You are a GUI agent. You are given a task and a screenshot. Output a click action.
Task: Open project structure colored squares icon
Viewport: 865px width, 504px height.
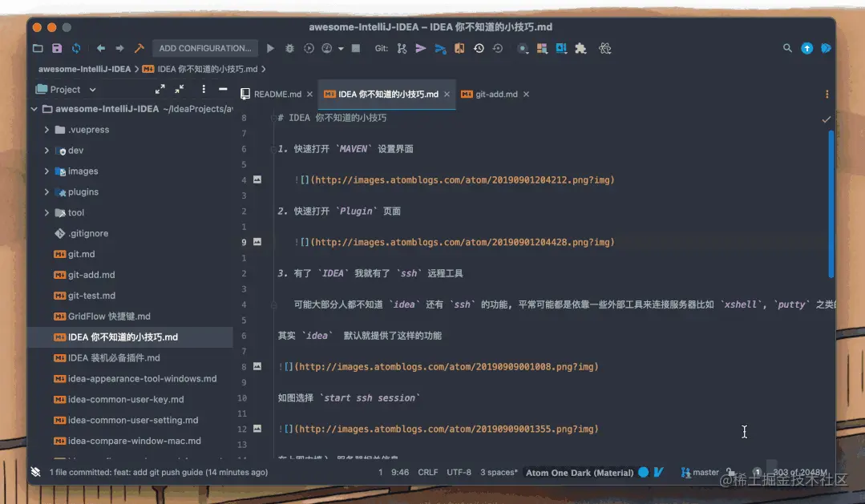click(x=542, y=49)
